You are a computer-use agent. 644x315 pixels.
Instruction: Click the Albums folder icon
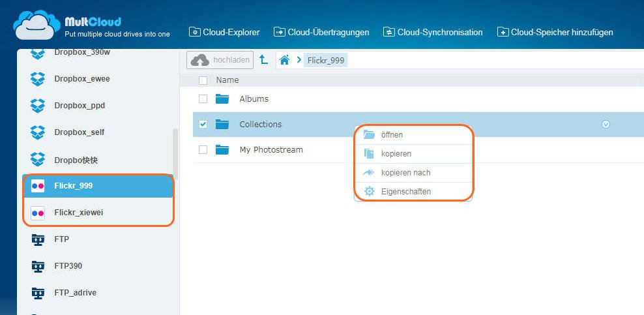222,99
